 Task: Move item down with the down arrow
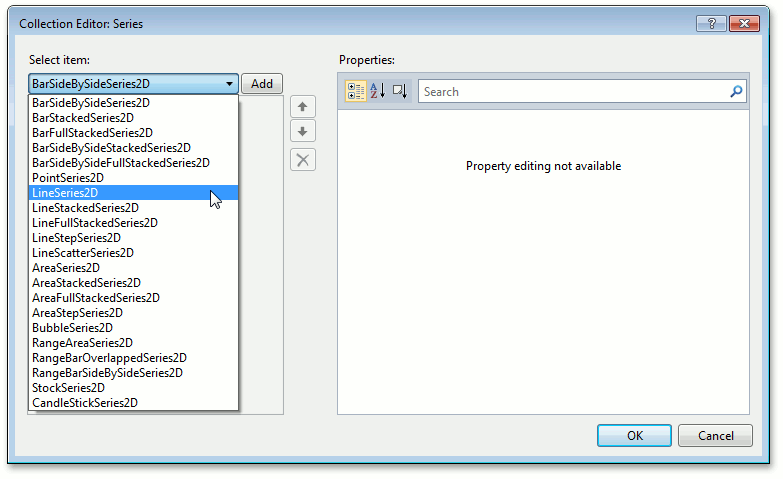303,132
